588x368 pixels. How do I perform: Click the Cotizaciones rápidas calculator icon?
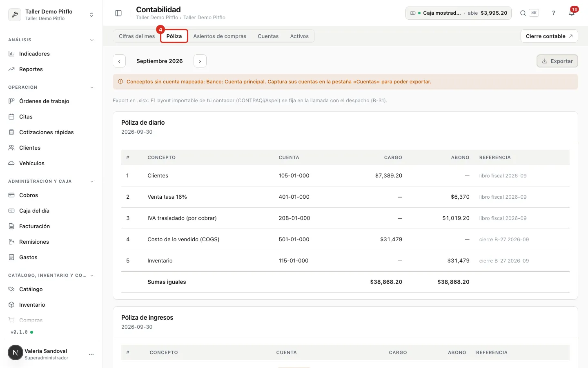11,132
